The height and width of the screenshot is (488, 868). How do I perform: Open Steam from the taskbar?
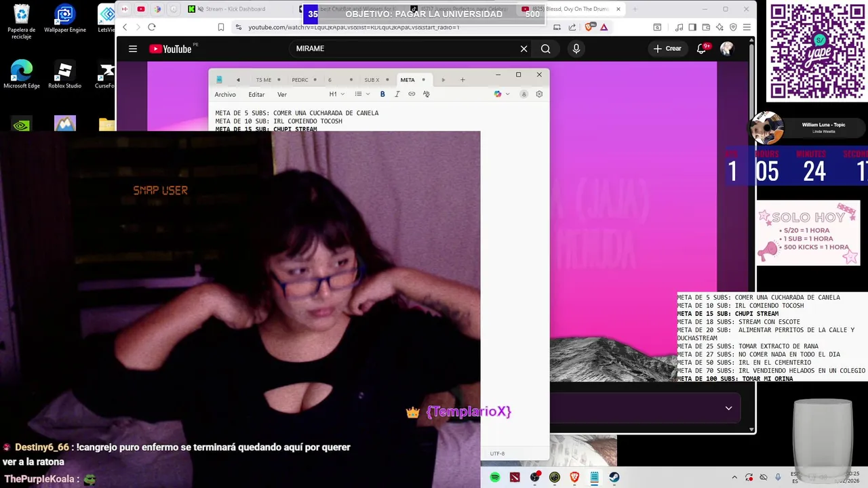click(x=614, y=477)
